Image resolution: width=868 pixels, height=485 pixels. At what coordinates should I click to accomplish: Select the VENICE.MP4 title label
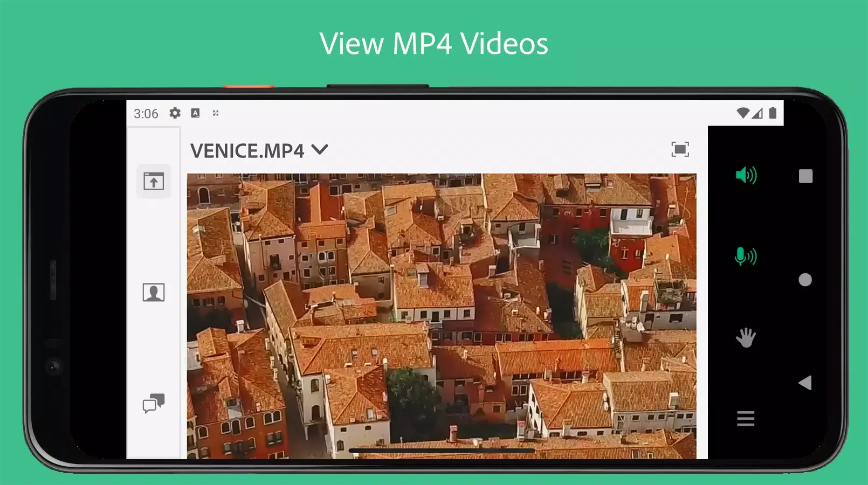pos(249,150)
